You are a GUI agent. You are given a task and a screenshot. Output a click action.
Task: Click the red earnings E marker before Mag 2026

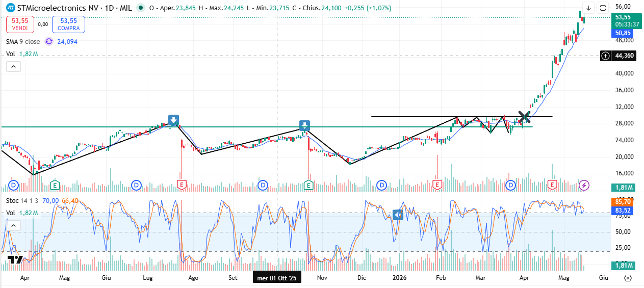(x=552, y=185)
